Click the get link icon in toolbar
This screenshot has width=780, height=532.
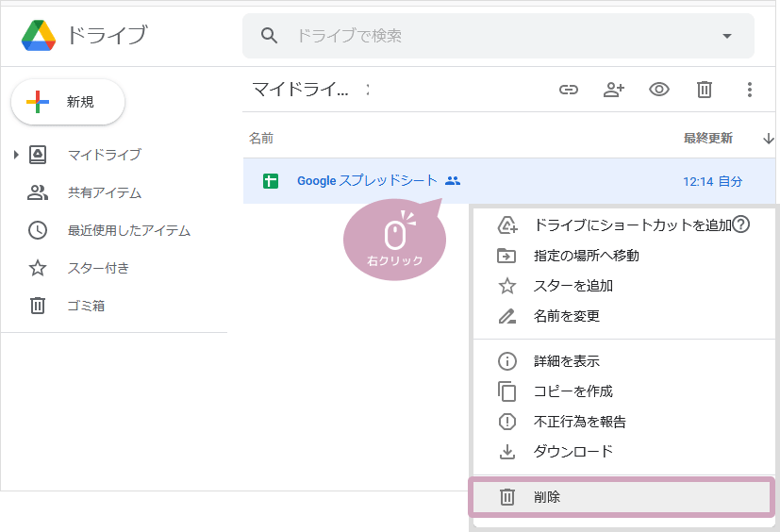[568, 90]
